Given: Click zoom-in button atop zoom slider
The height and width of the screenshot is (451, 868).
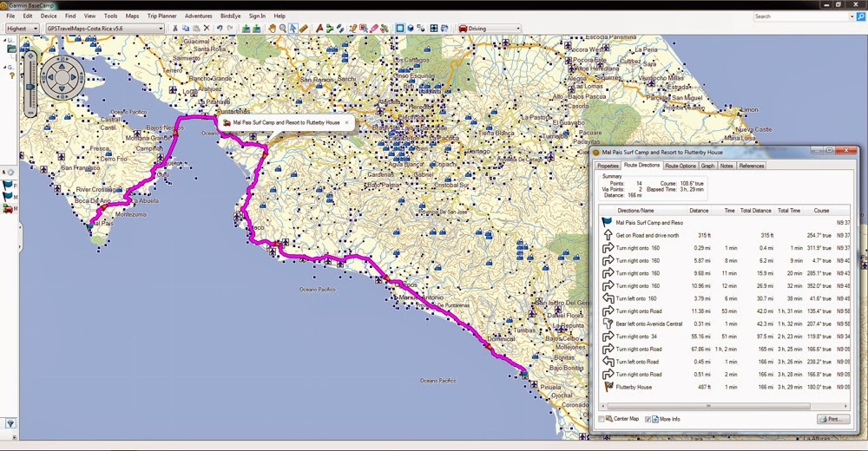Looking at the screenshot, I should coord(30,55).
